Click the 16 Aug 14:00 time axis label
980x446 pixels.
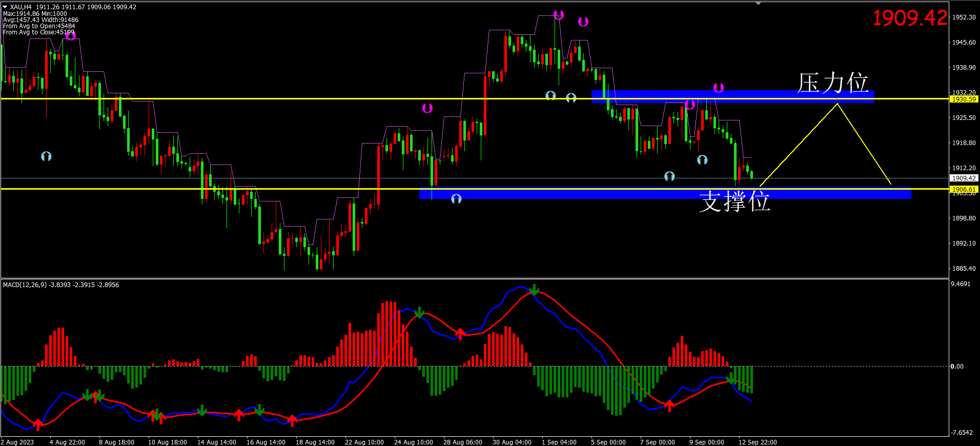266,442
